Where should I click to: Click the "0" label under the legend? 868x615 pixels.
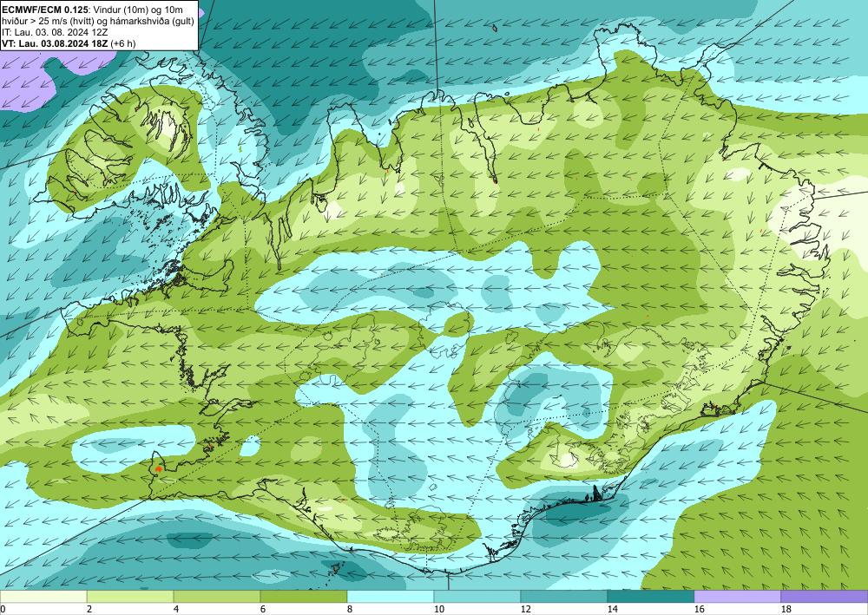click(x=3, y=609)
